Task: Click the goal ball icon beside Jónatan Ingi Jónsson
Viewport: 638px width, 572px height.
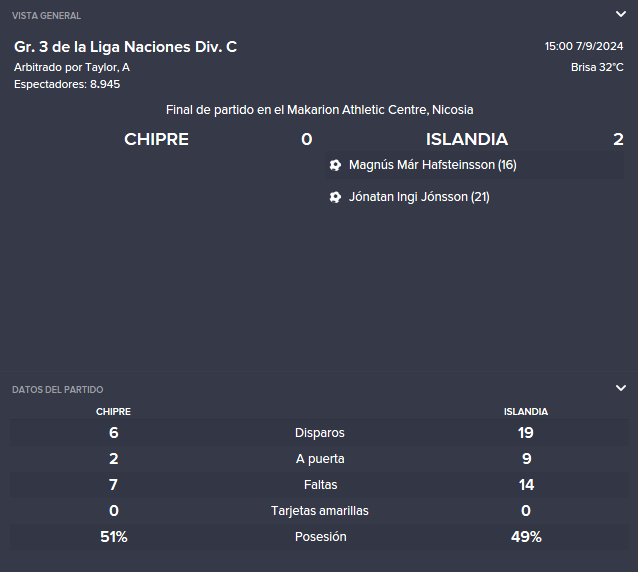Action: tap(335, 197)
